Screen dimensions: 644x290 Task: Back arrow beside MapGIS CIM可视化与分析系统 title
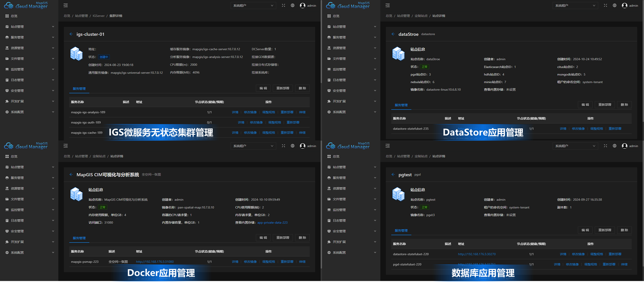point(71,174)
